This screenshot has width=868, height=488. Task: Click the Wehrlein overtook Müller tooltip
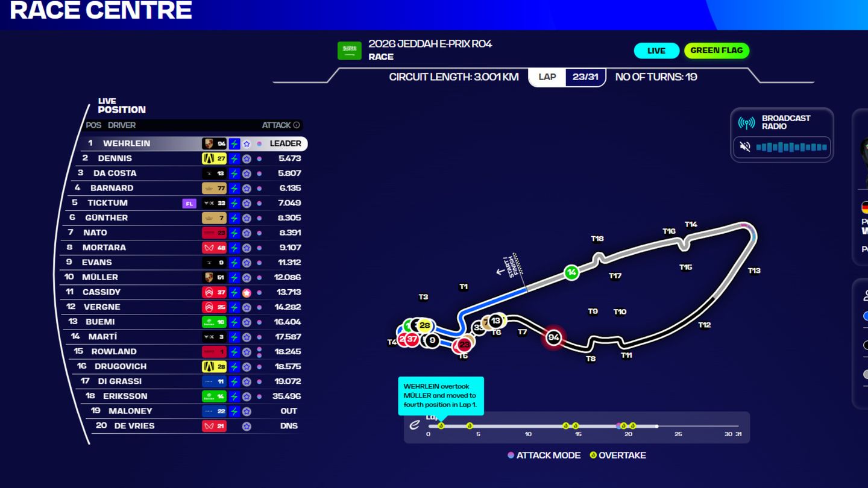point(441,396)
